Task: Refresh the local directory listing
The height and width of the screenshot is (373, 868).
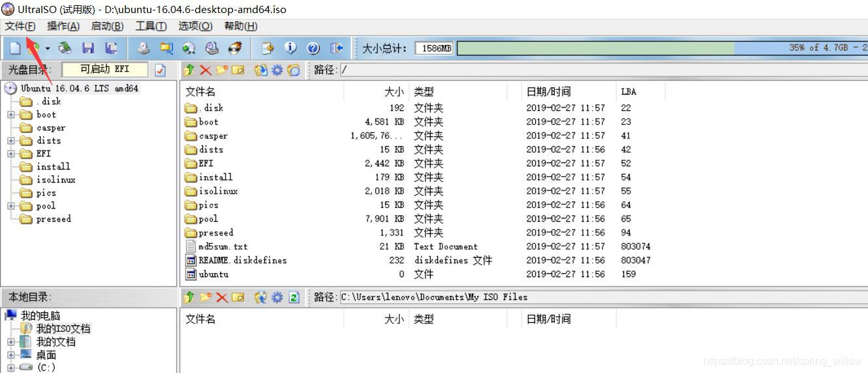Action: point(294,297)
